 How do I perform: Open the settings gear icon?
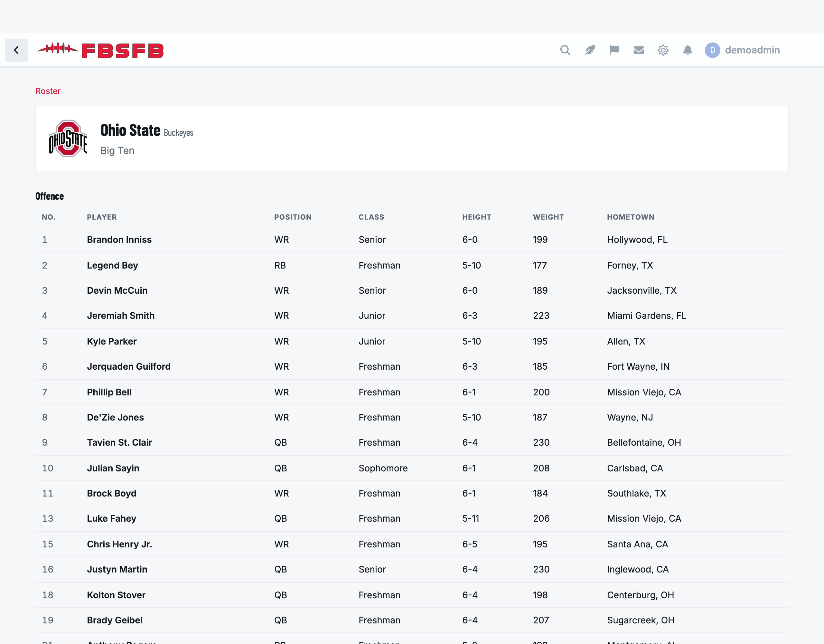pos(663,50)
